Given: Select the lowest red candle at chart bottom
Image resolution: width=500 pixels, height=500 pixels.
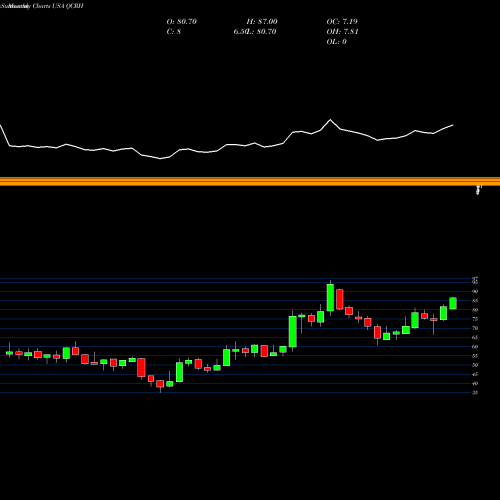Looking at the screenshot, I should coord(160,384).
